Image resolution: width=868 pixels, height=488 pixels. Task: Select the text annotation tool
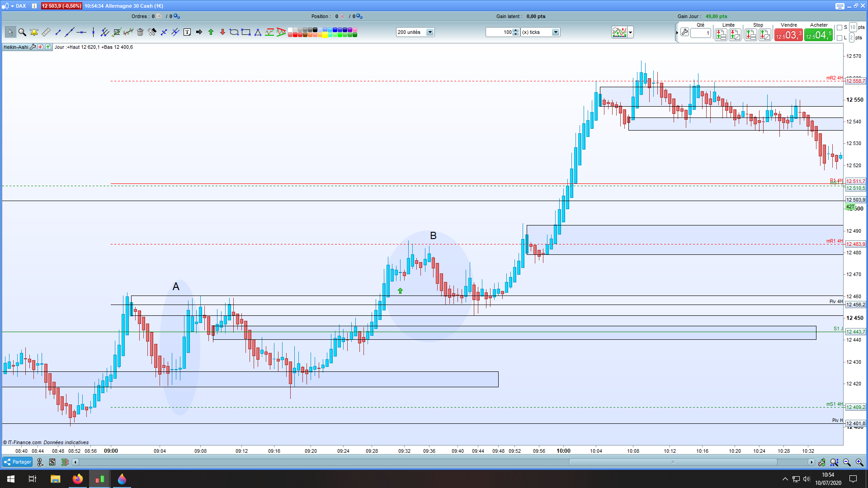coord(187,32)
